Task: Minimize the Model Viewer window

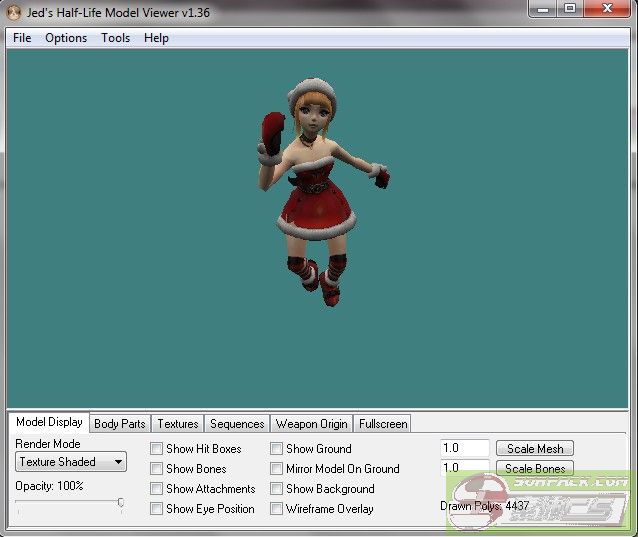Action: [x=542, y=9]
